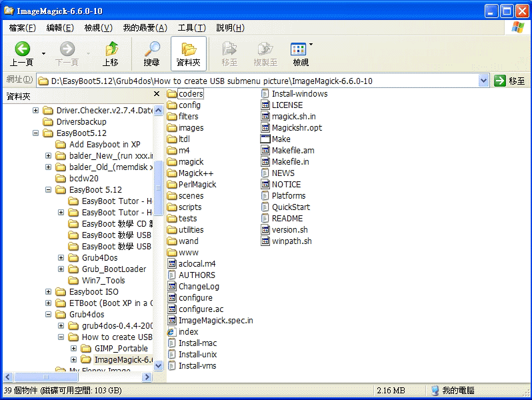Viewport: 532px width, 400px height.
Task: Expand the Grub4Dos tree node
Action: [61, 258]
